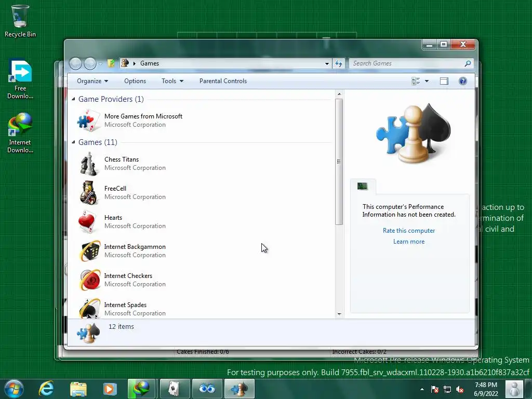Click the Action Center flag tray icon
Image resolution: width=532 pixels, height=399 pixels.
click(x=435, y=390)
